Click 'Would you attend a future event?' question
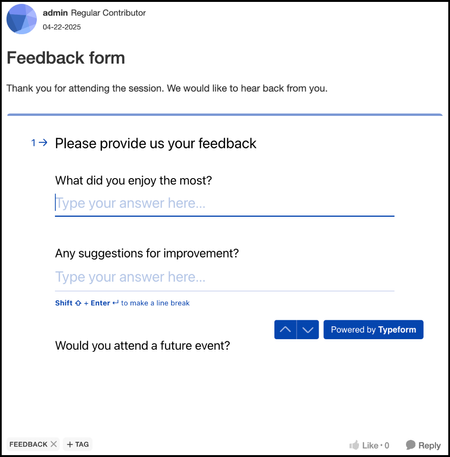This screenshot has width=450, height=457. pos(142,346)
